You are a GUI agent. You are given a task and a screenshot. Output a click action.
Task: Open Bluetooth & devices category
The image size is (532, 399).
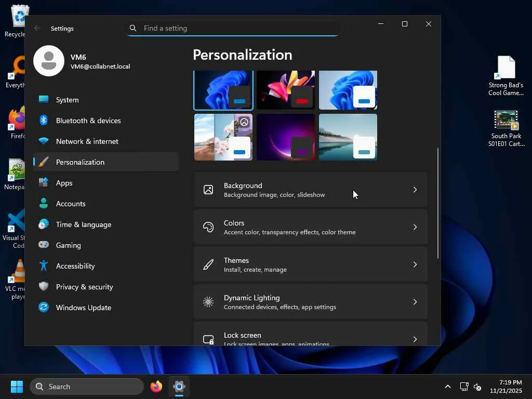(106, 121)
